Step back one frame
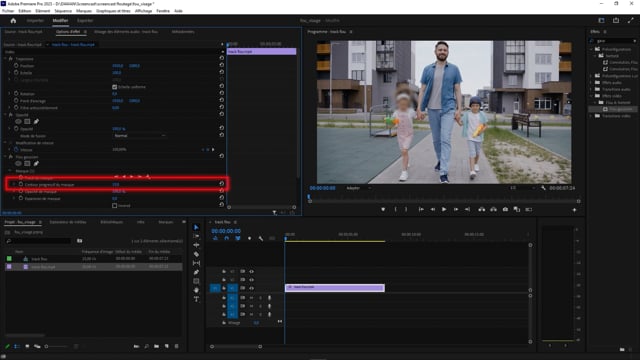Image resolution: width=640 pixels, height=360 pixels. [432, 209]
